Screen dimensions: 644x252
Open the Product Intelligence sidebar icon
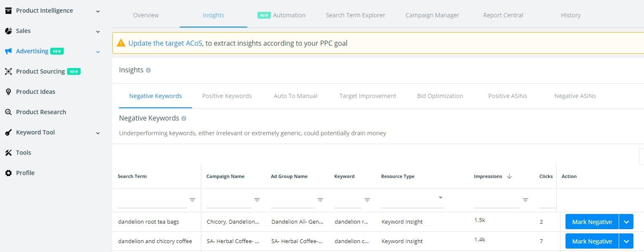[x=8, y=11]
